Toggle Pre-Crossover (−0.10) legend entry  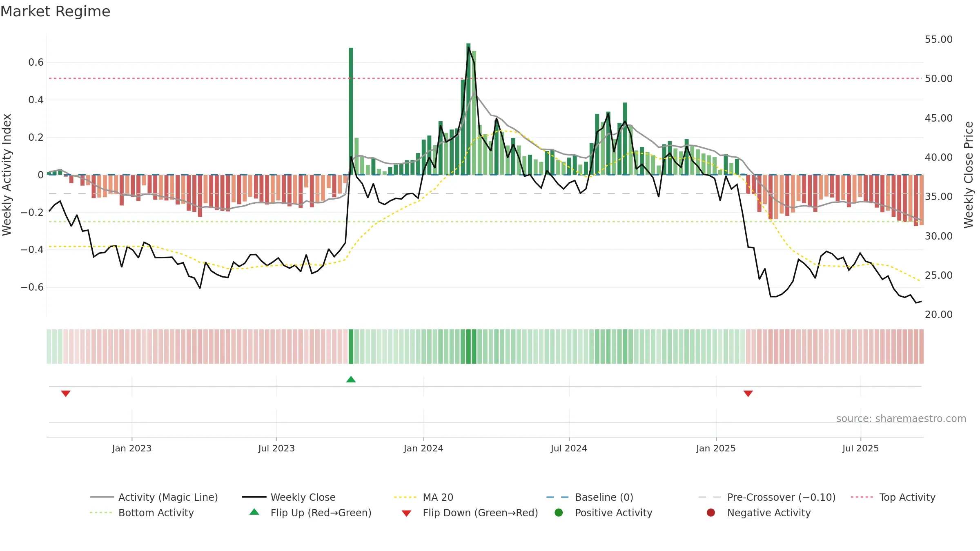tap(767, 497)
